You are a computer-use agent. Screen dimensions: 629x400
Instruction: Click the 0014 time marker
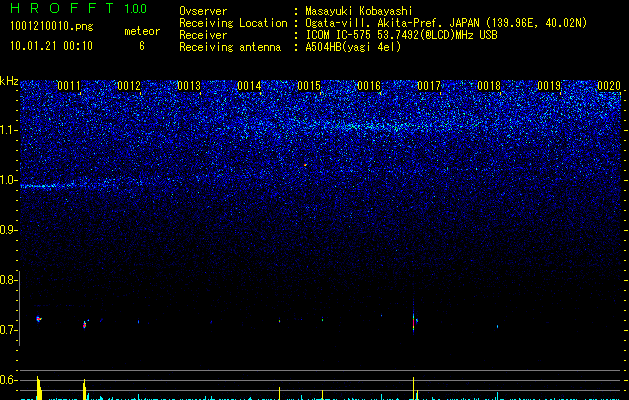click(x=249, y=86)
